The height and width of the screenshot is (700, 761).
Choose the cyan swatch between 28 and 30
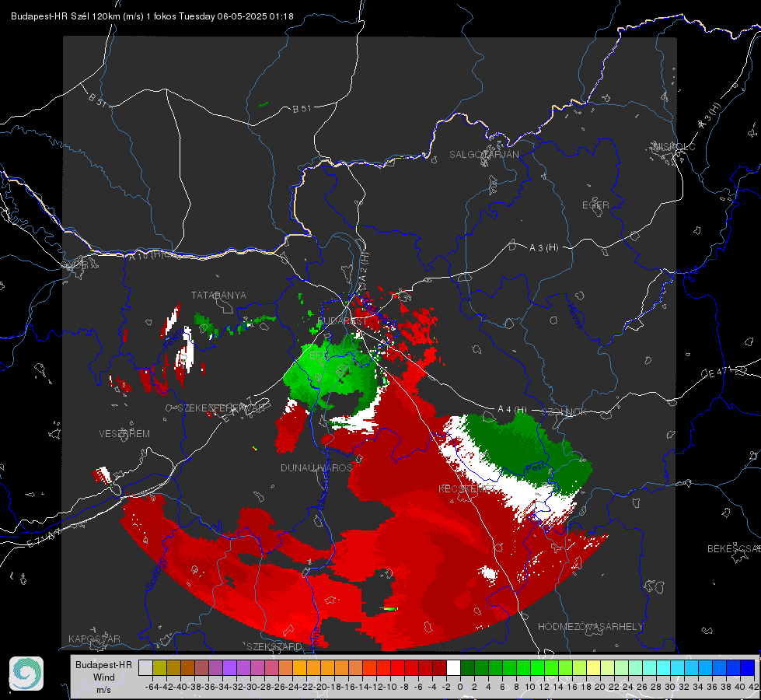(x=663, y=668)
